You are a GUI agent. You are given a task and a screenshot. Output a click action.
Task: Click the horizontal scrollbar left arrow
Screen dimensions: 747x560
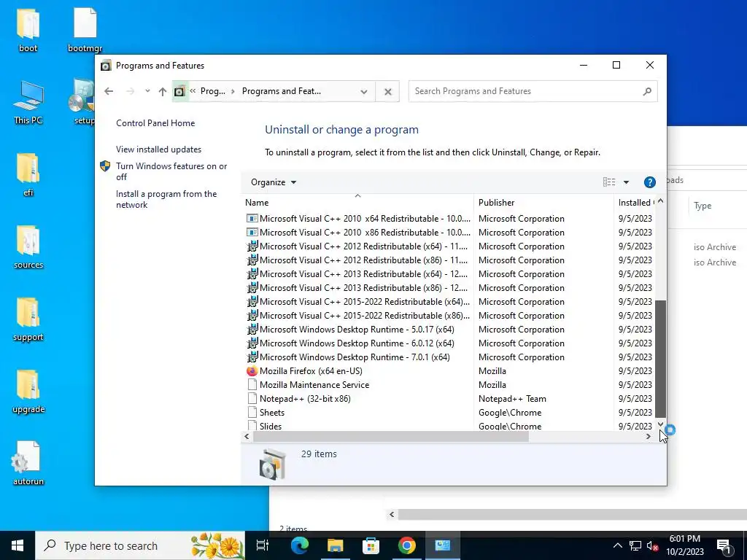(247, 436)
